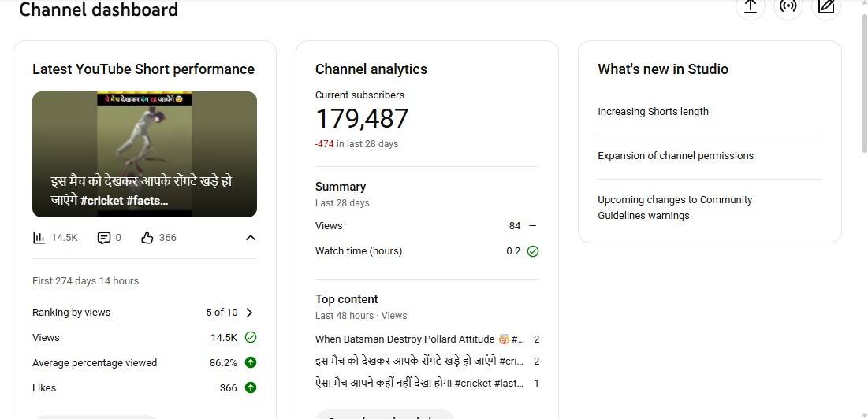Open Expansion of channel permissions news
This screenshot has width=868, height=419.
(675, 156)
